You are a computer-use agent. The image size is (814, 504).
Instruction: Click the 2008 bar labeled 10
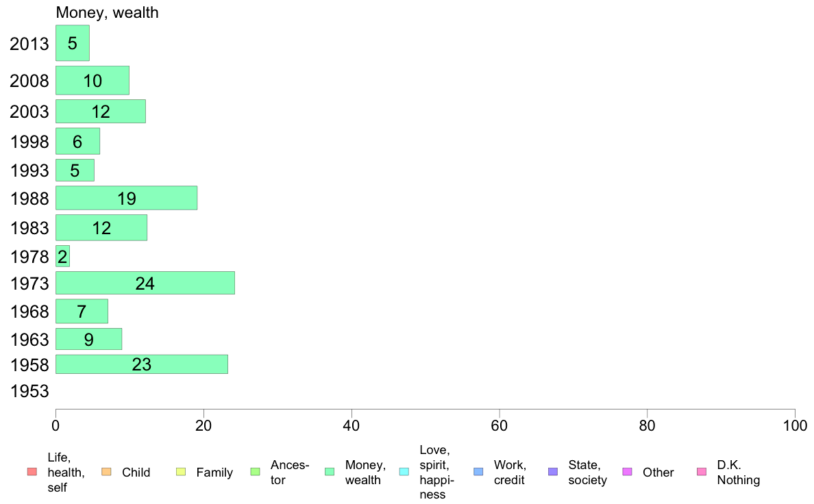tap(92, 80)
